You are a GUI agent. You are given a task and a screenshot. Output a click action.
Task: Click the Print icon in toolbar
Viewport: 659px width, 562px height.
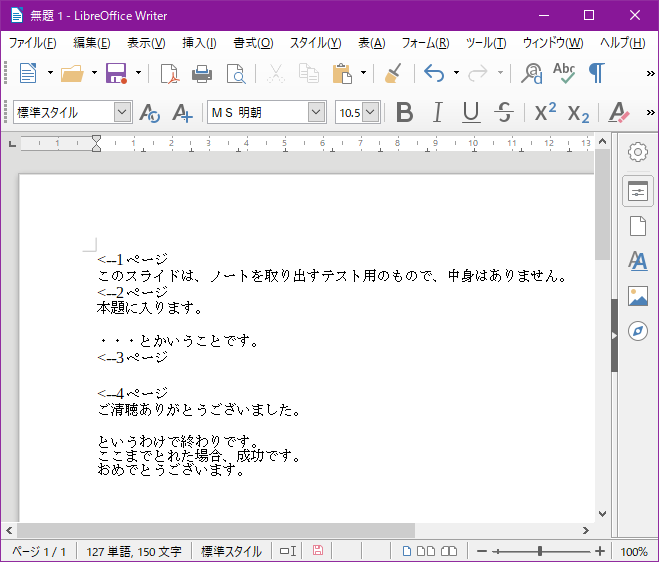202,73
